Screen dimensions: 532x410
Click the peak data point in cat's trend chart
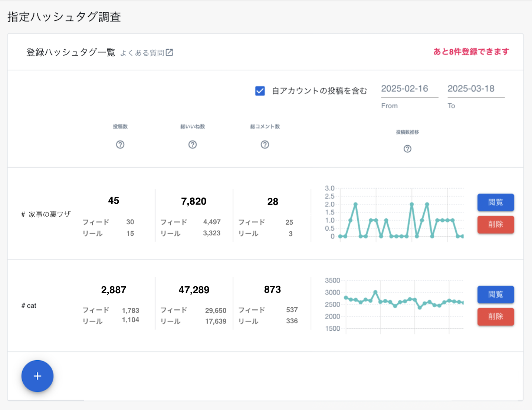tap(376, 292)
